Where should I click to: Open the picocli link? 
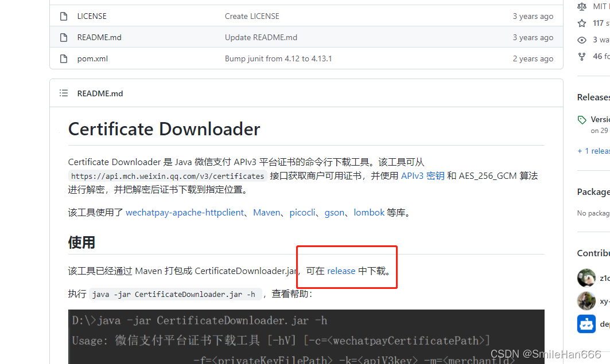point(302,213)
